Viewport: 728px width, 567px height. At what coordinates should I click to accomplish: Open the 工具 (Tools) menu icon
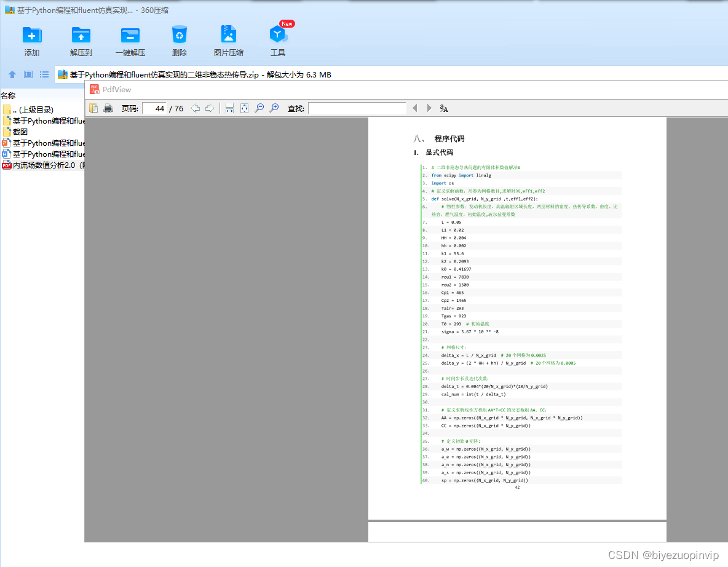(x=278, y=36)
